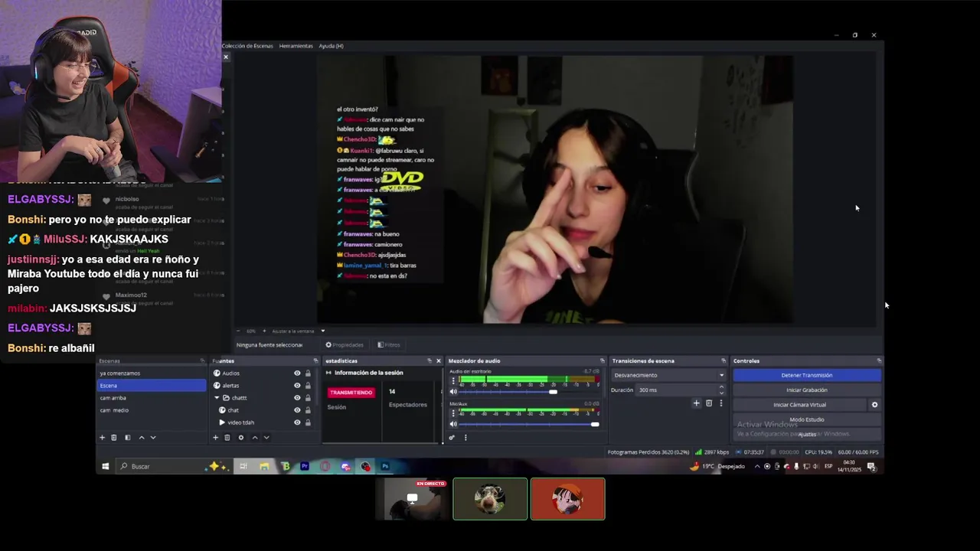Open Filtros for selected source
Screen dimensions: 980x551
[x=388, y=345]
